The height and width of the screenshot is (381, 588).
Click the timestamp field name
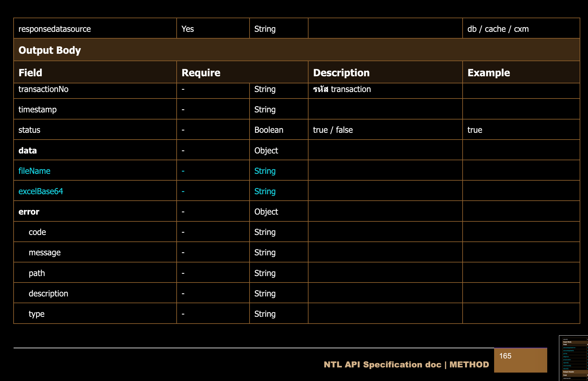coord(37,110)
